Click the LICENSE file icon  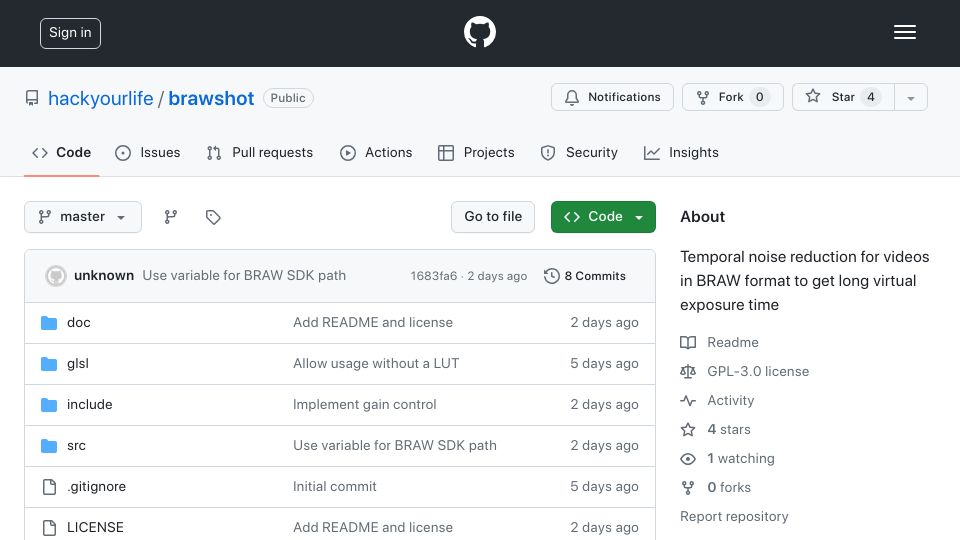[49, 527]
